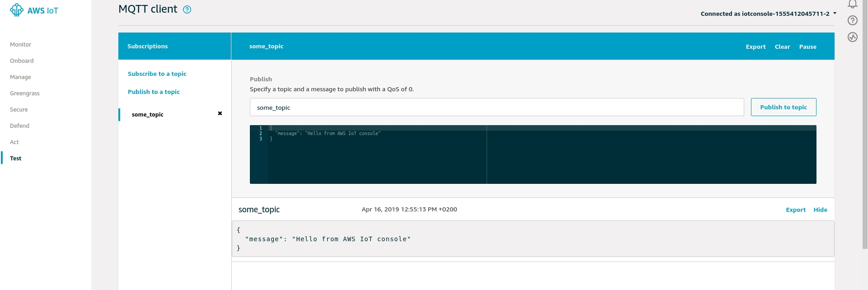This screenshot has height=290, width=868.
Task: Click the some_topic message heading
Action: click(259, 210)
